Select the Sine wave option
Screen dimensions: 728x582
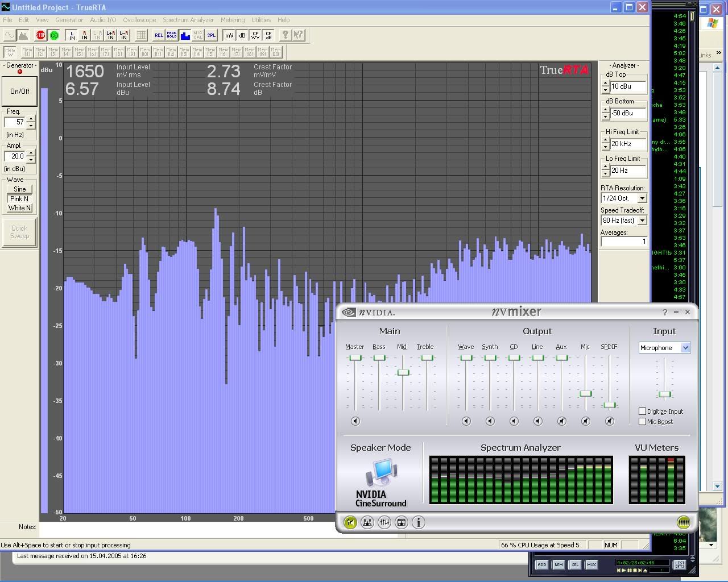point(20,189)
